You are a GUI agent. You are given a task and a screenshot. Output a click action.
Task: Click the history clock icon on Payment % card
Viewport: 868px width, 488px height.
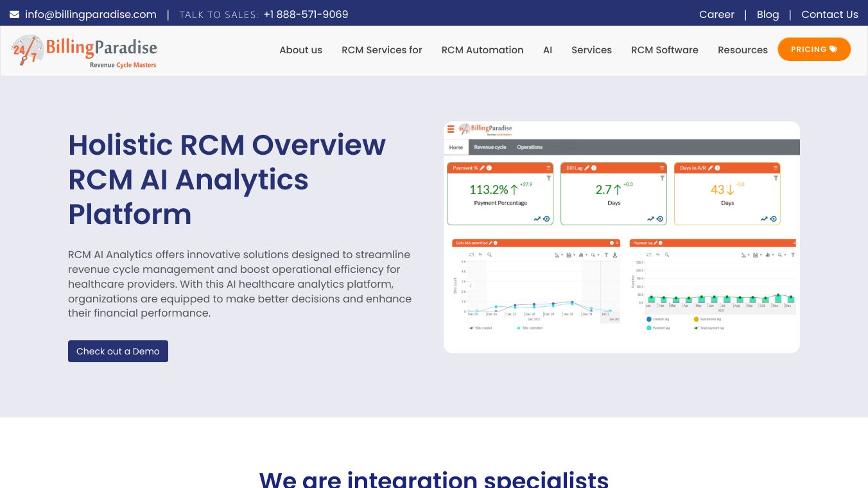coord(546,219)
